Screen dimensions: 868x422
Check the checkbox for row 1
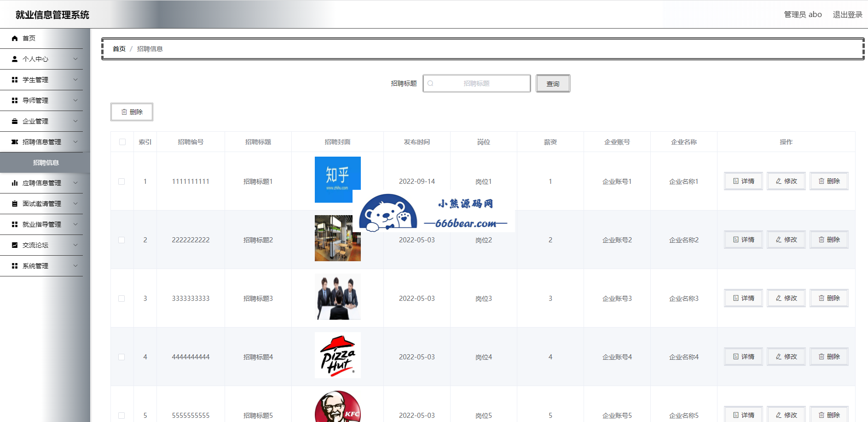(x=122, y=182)
